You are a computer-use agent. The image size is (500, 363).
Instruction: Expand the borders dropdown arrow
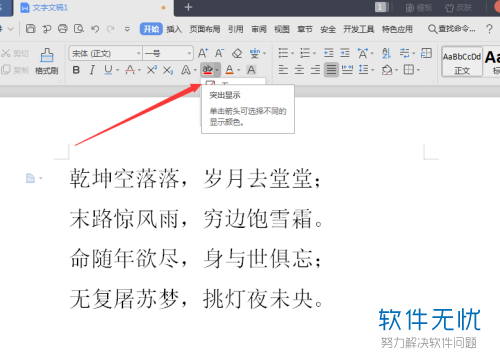coord(418,70)
